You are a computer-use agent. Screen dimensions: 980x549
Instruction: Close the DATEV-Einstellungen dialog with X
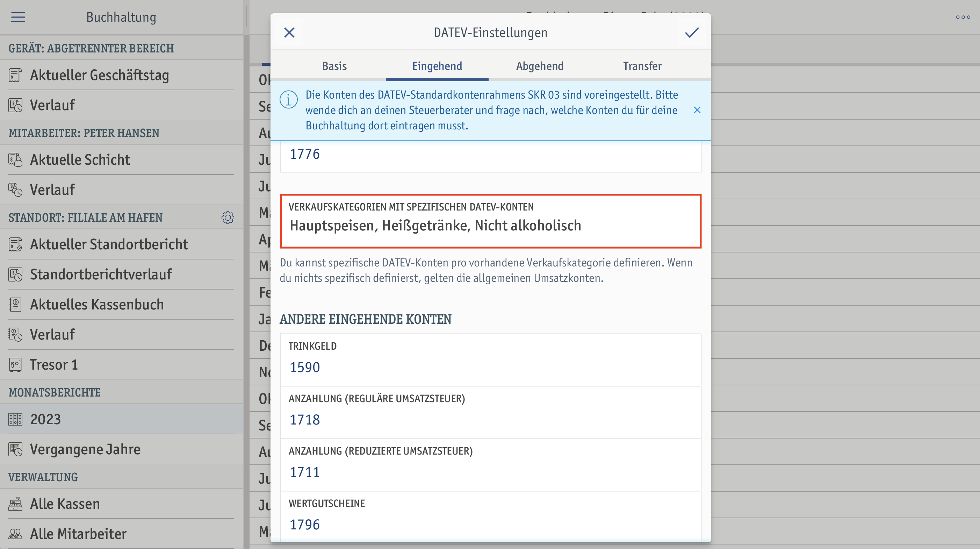tap(289, 33)
